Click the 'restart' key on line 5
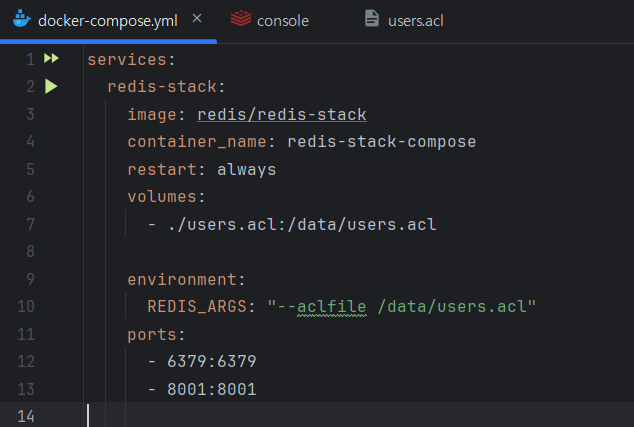The height and width of the screenshot is (427, 634). [162, 169]
